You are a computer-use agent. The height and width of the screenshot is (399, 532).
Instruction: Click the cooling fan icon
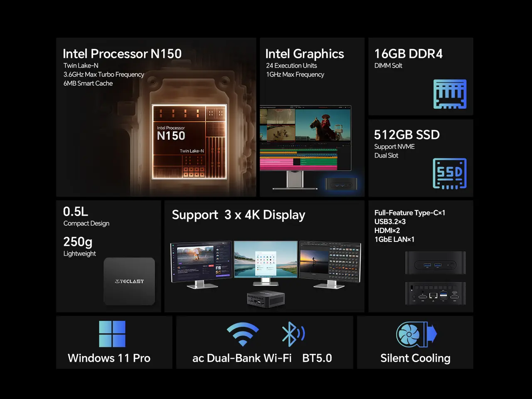tap(416, 334)
